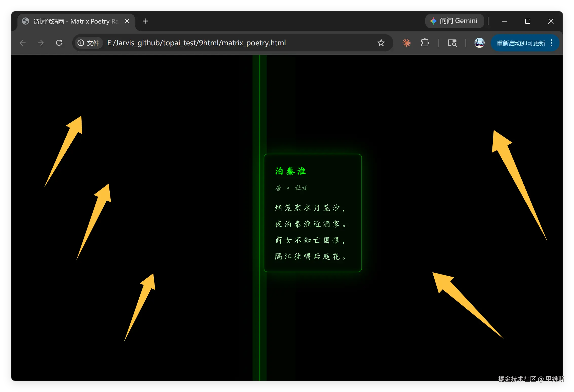Maximize the browser window
The width and height of the screenshot is (574, 392).
click(x=527, y=21)
